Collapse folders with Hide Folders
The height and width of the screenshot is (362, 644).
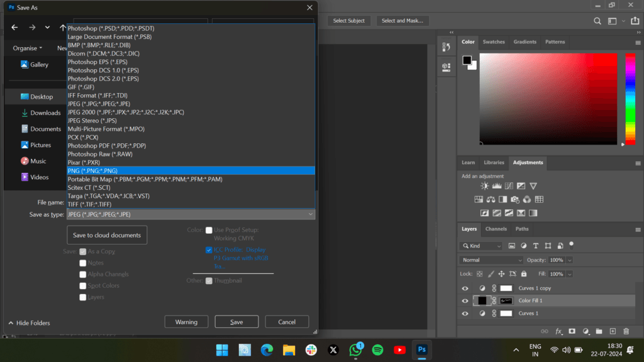tap(29, 323)
